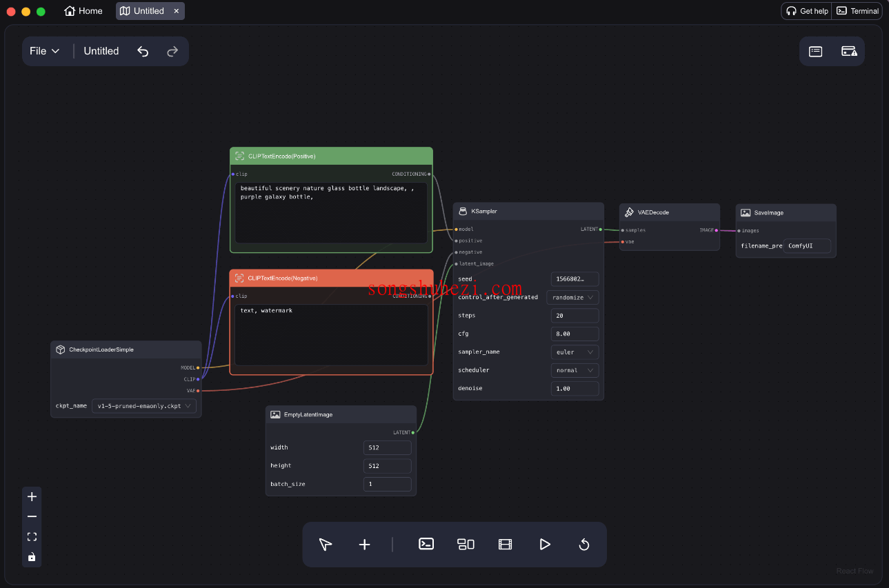Zoom out on the canvas
Image resolution: width=889 pixels, height=588 pixels.
click(32, 516)
